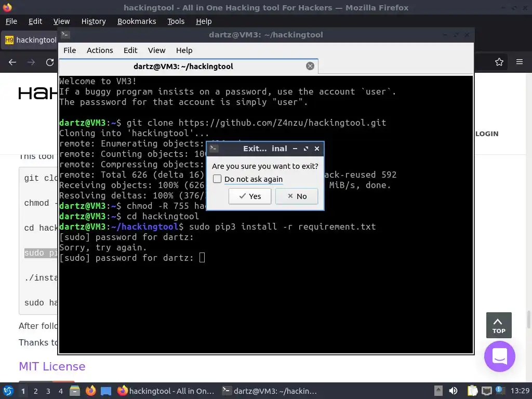
Task: Click the TOP scroll-to-top button
Action: [499, 325]
